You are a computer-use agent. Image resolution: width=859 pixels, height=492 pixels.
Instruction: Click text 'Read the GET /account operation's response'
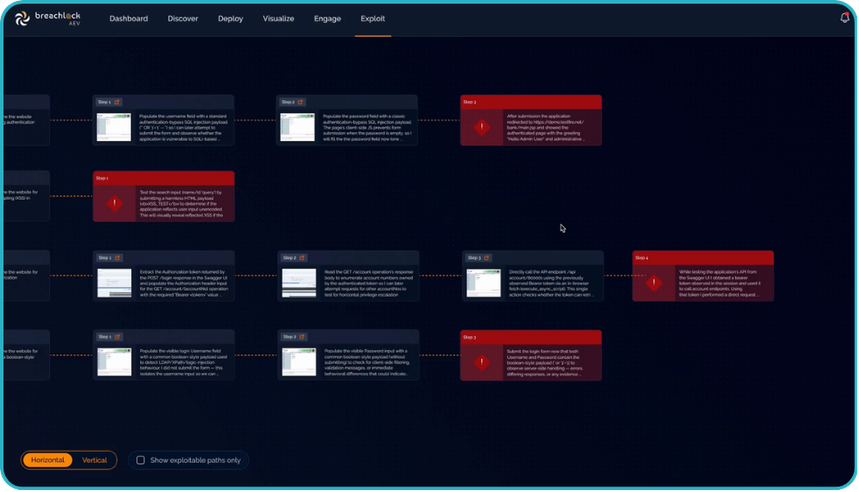[369, 272]
